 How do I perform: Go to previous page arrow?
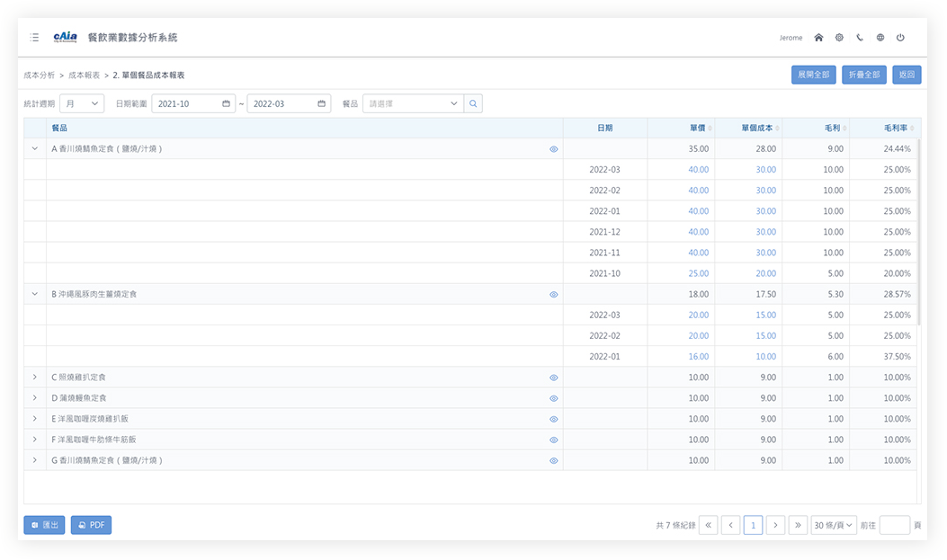click(731, 525)
